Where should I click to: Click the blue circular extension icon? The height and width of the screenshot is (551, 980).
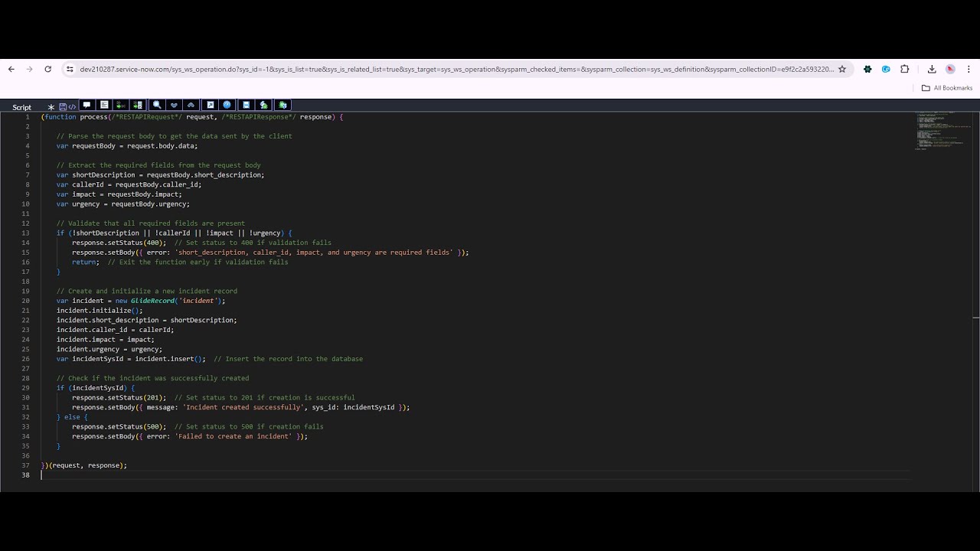886,69
